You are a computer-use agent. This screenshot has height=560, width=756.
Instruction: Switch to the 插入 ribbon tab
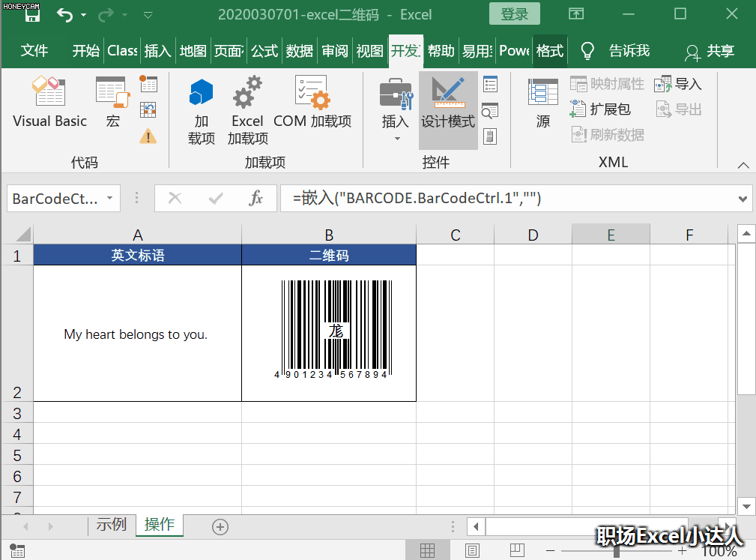tap(157, 50)
